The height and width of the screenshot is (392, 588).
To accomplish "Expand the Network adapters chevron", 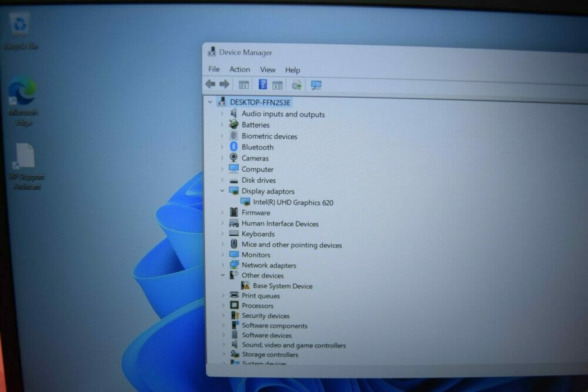I will 223,264.
